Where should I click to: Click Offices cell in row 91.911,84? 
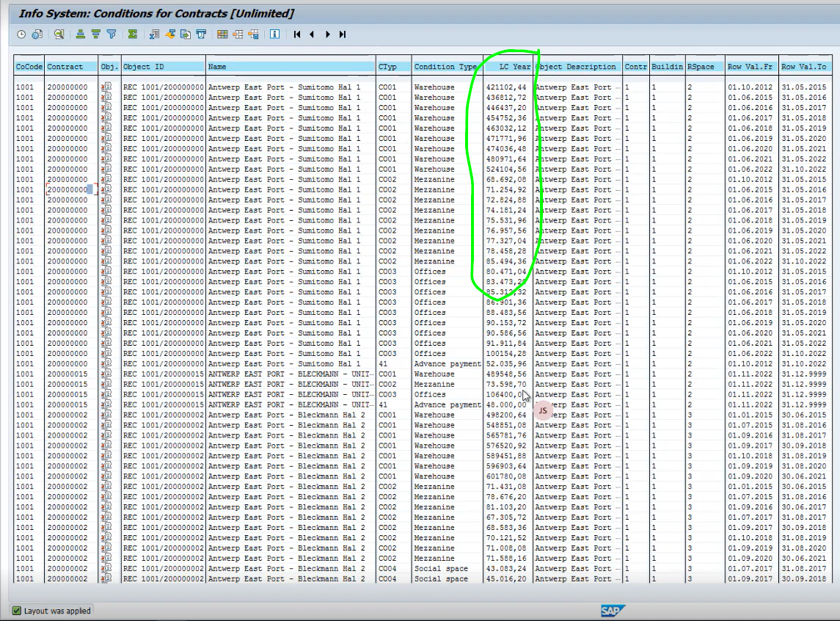coord(430,344)
